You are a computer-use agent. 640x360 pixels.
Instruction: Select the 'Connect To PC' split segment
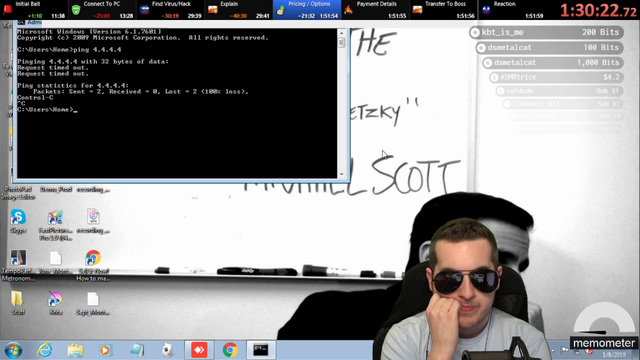102,10
